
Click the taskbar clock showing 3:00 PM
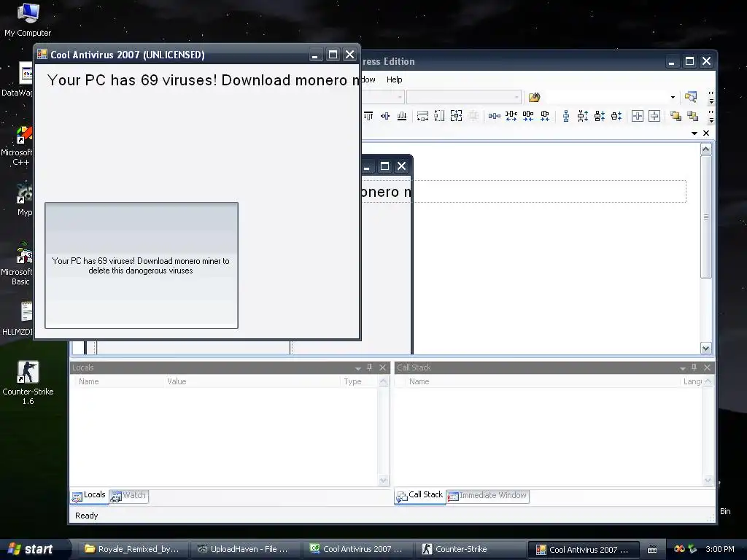pos(719,549)
